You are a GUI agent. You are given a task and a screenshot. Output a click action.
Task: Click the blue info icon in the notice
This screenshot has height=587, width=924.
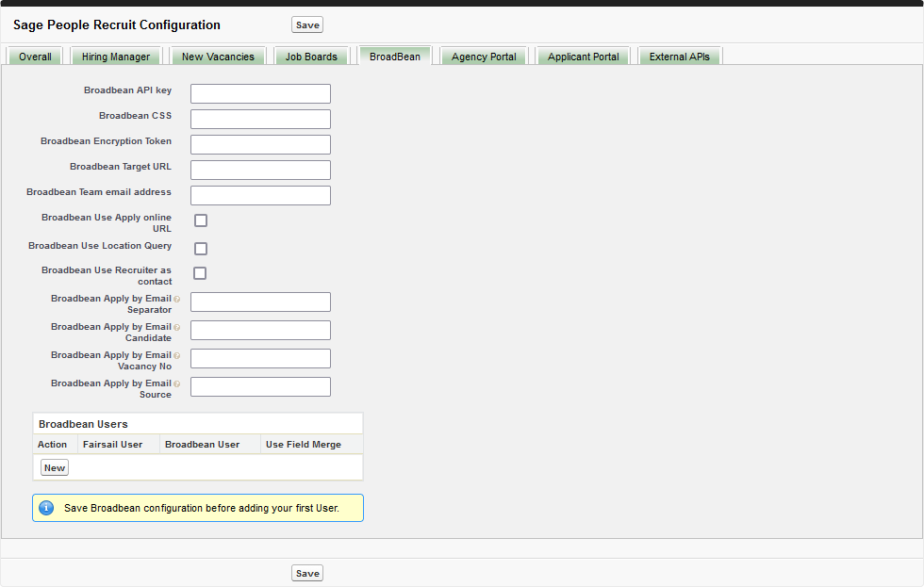pos(46,508)
